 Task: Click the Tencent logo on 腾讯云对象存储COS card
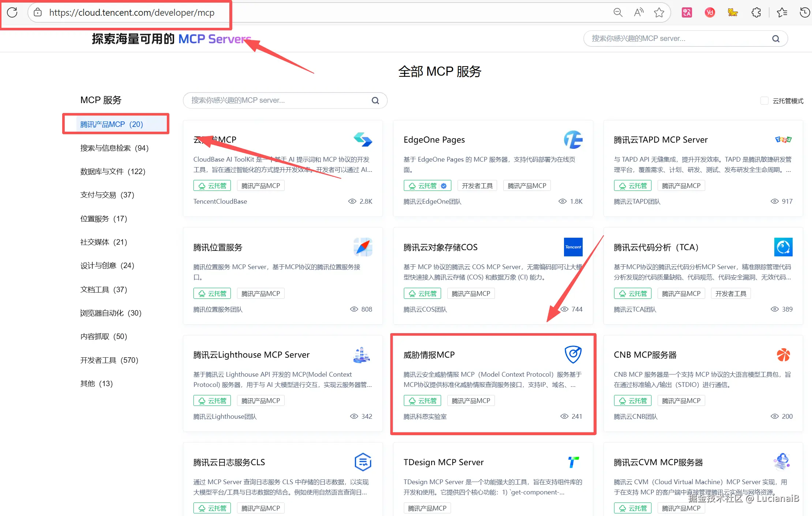tap(573, 247)
